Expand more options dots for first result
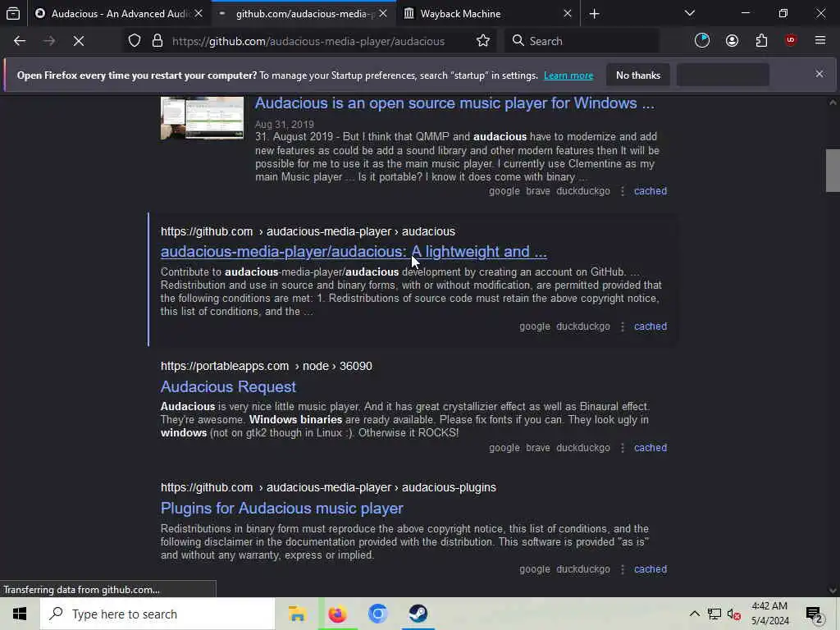840x630 pixels. (623, 191)
